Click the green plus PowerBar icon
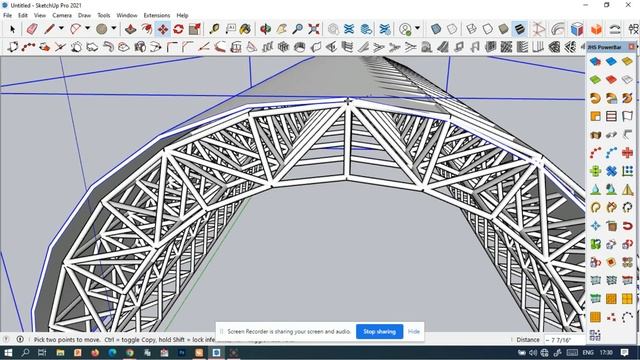Image resolution: width=640 pixels, height=360 pixels. point(596,171)
